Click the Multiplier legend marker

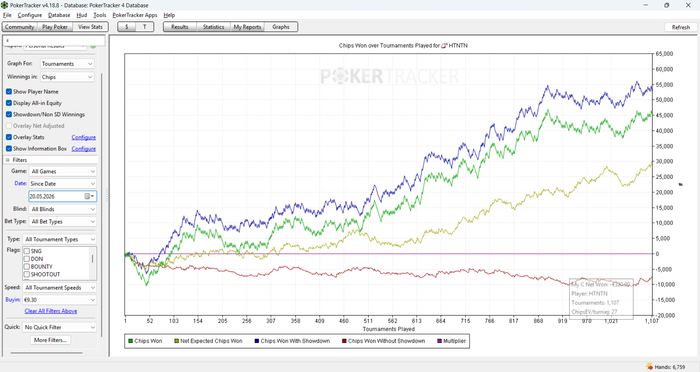[440, 341]
